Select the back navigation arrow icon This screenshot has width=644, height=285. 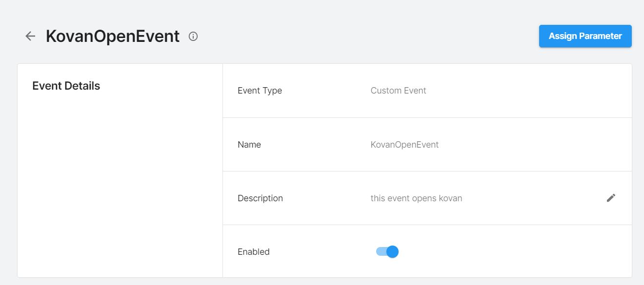(30, 36)
